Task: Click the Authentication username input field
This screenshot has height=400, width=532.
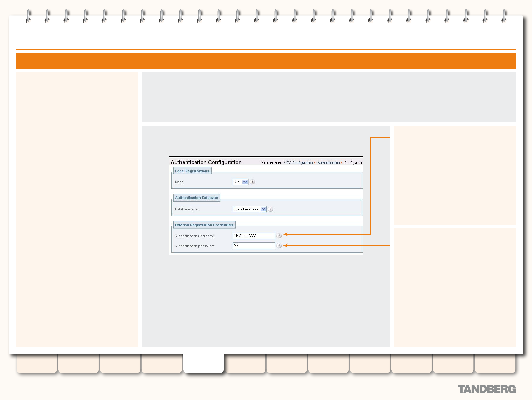Action: (x=254, y=236)
